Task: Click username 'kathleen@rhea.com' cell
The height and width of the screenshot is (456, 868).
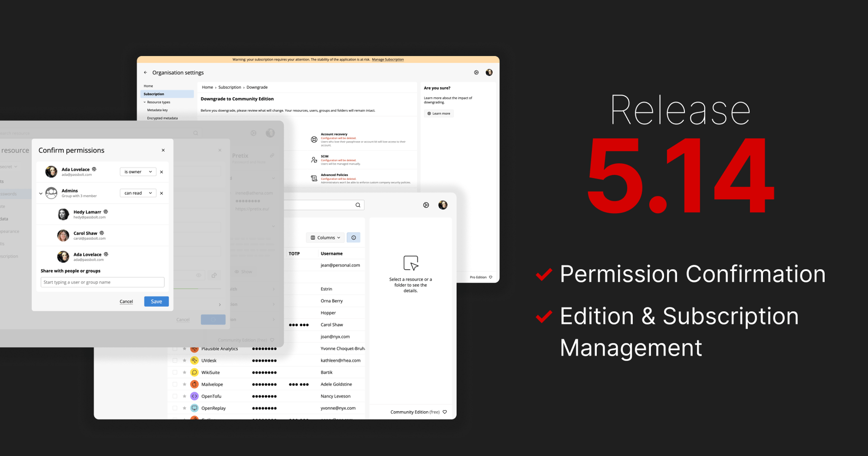Action: click(x=340, y=361)
